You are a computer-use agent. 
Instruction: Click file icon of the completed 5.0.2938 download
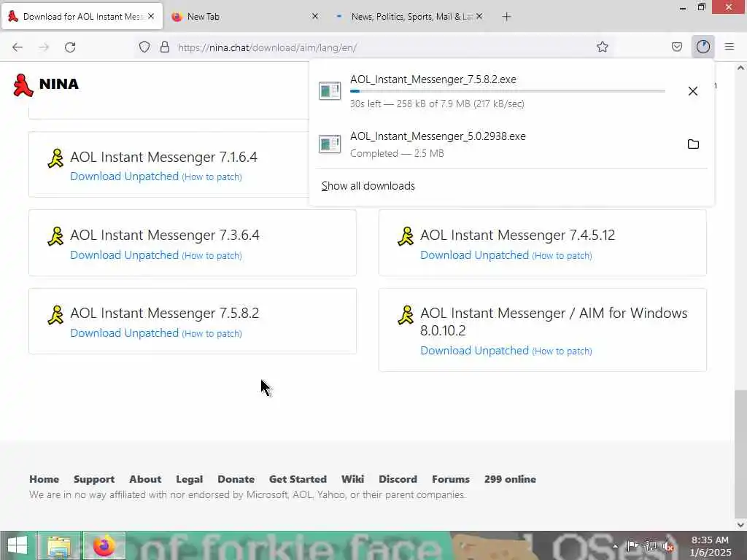(330, 144)
